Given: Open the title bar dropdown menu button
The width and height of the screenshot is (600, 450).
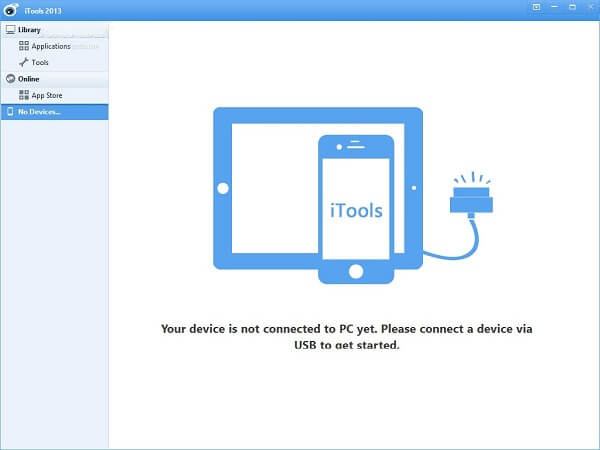Looking at the screenshot, I should click(x=536, y=7).
